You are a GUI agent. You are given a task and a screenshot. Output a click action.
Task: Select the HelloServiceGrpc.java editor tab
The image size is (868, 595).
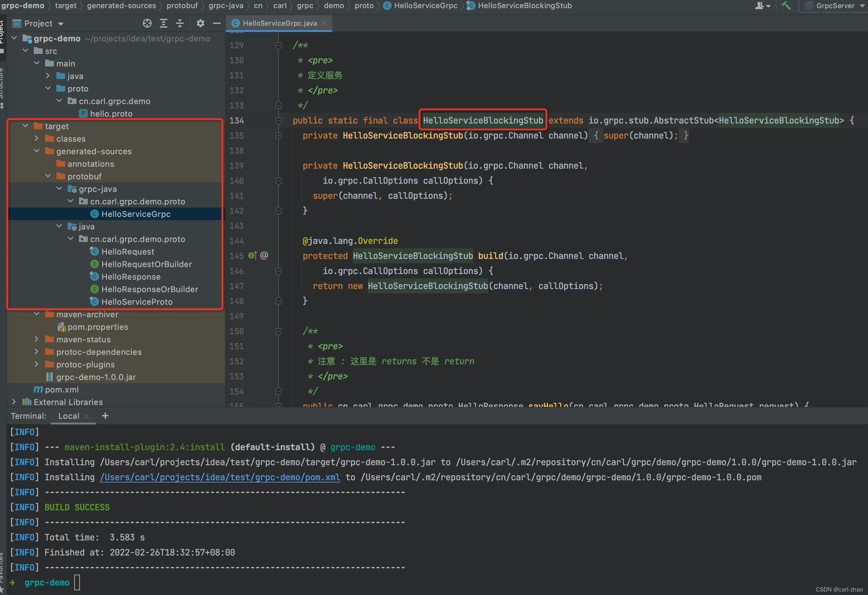280,23
